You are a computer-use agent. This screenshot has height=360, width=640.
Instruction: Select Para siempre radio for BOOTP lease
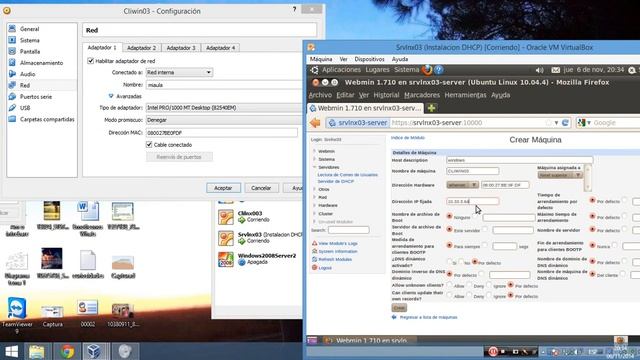[x=449, y=245]
